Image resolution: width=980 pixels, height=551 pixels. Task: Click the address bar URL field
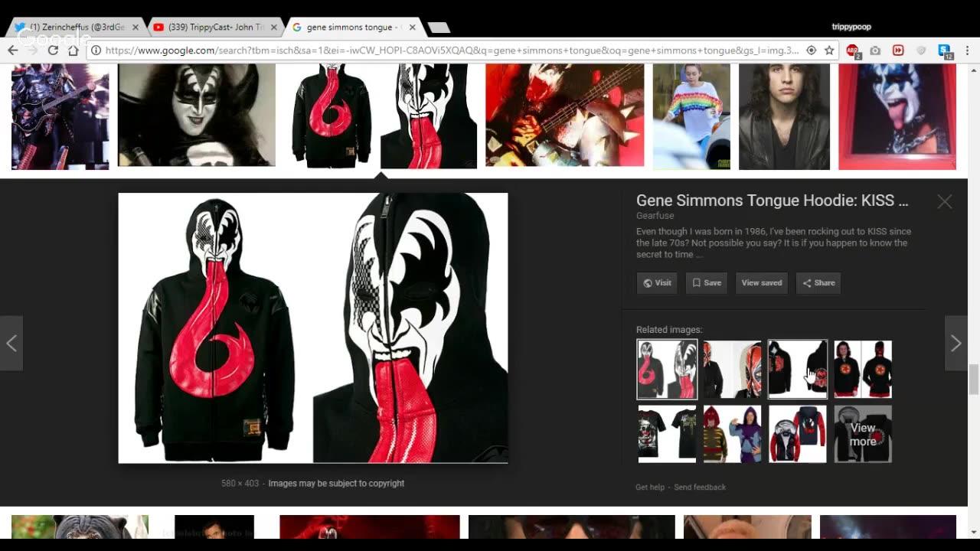(x=452, y=51)
